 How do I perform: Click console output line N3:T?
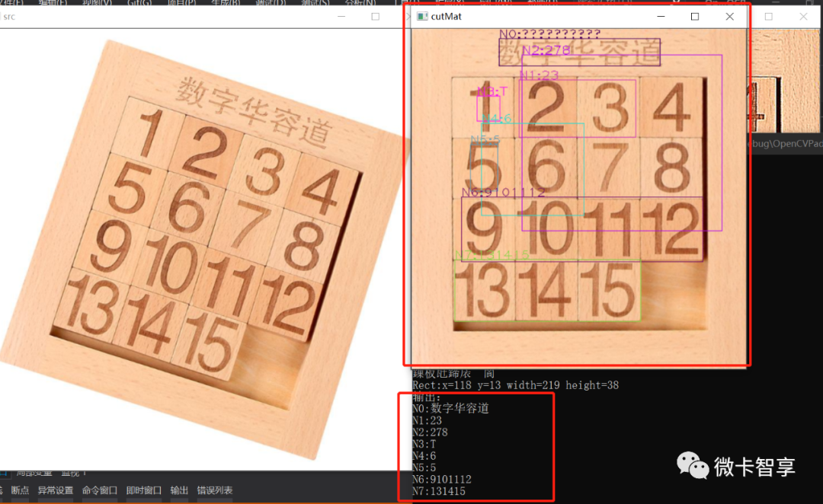click(424, 444)
